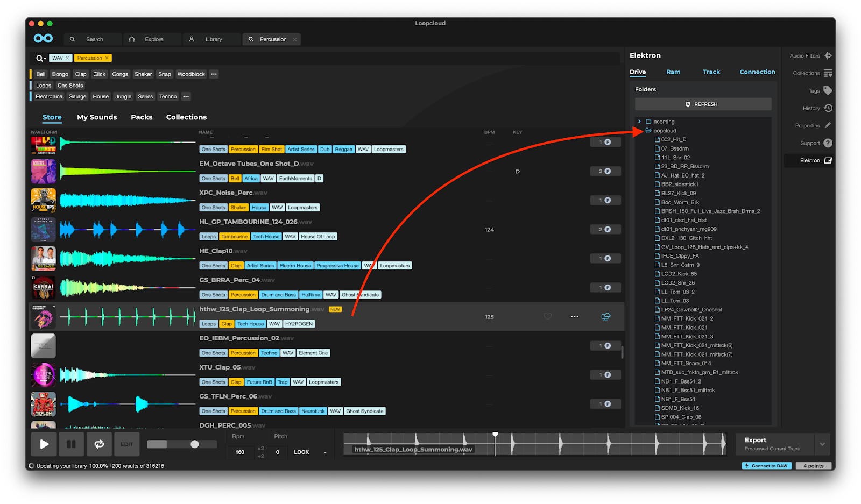Click the loopcloud open folder icon
The image size is (861, 504).
click(648, 130)
